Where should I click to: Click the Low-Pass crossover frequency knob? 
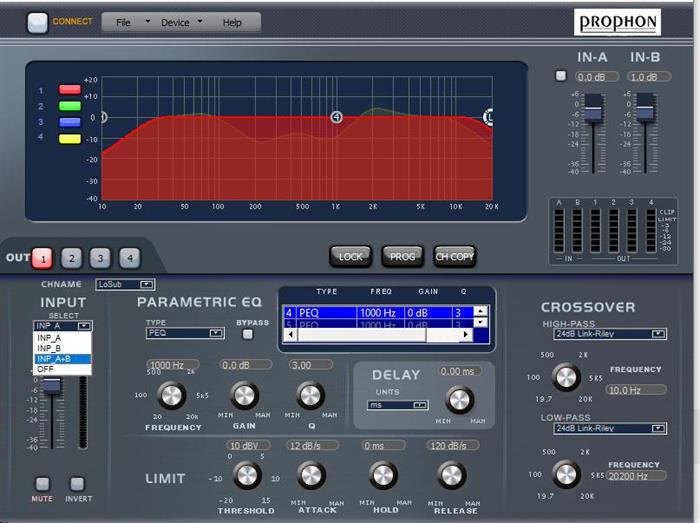566,474
